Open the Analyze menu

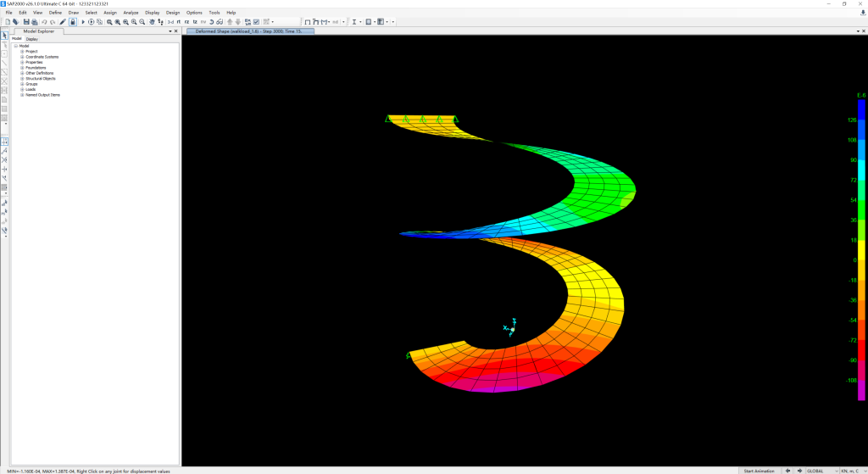tap(131, 13)
